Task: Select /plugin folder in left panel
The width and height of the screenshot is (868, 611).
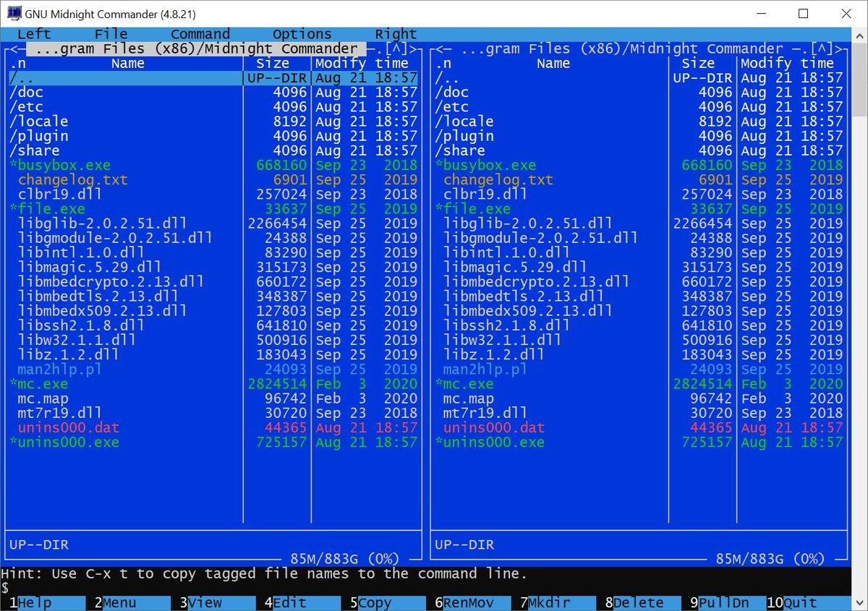Action: pos(213,136)
